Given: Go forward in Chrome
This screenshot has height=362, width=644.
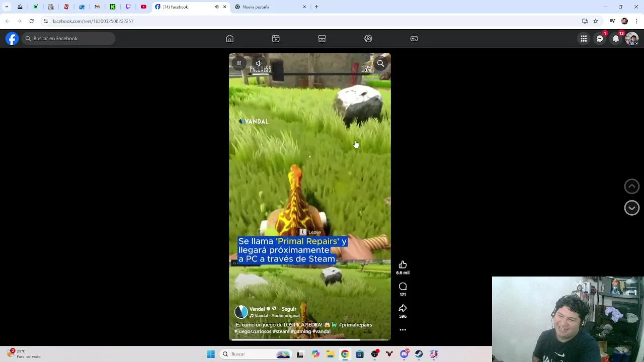Looking at the screenshot, I should pos(19,21).
